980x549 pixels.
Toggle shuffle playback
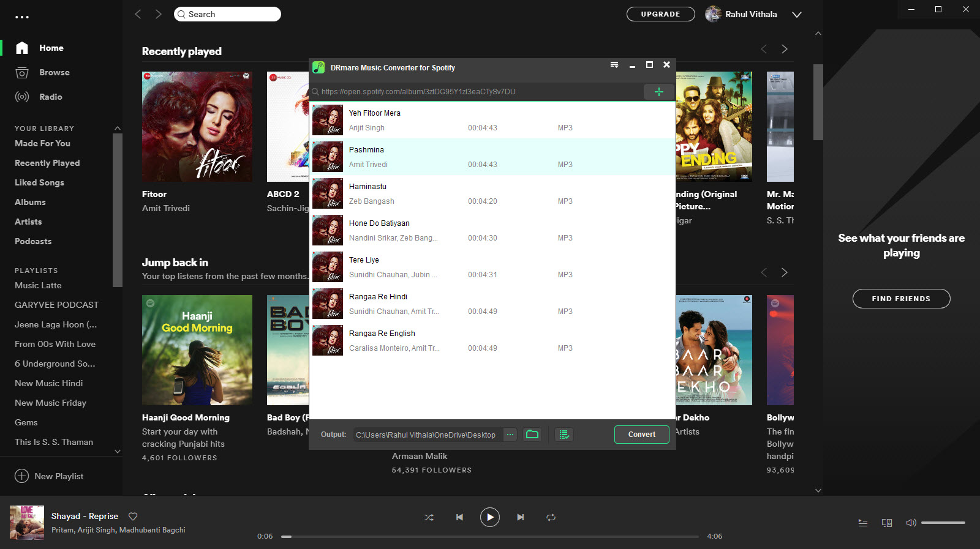pos(429,517)
